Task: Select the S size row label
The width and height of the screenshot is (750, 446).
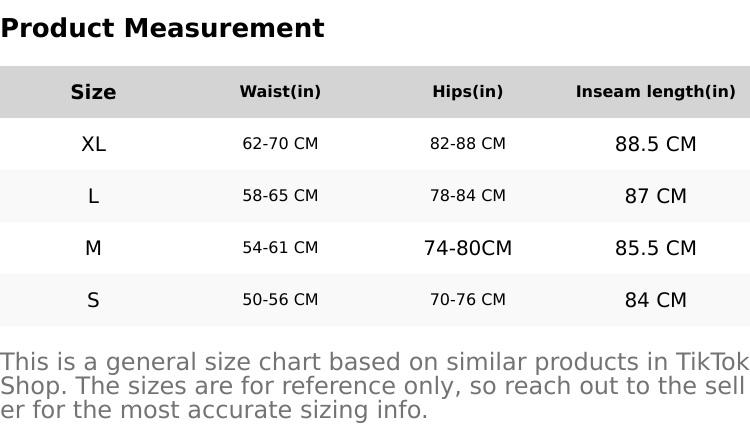Action: pyautogui.click(x=93, y=300)
